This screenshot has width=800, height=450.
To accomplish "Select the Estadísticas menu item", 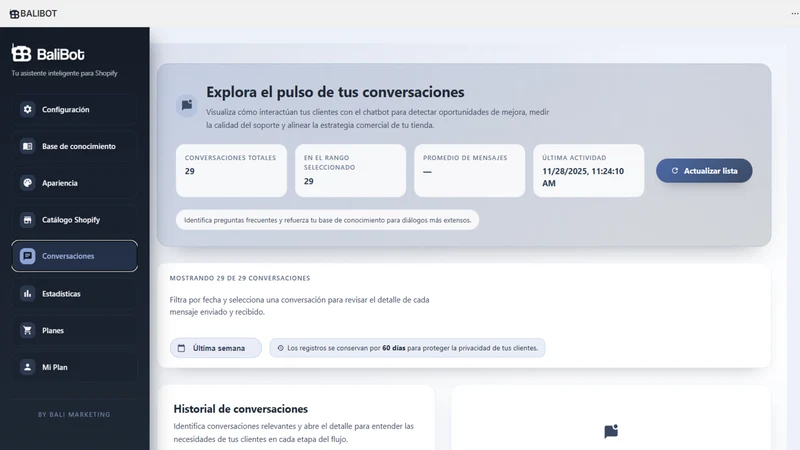I will click(x=74, y=293).
